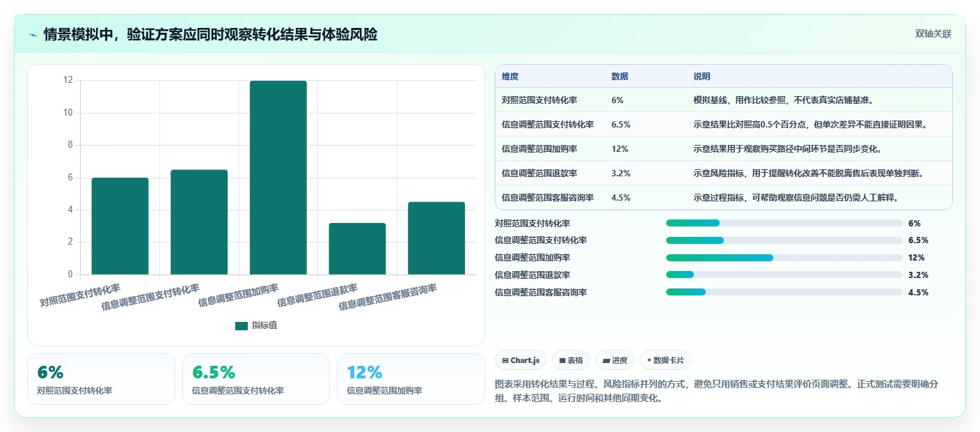Select table cell 信息调整范围客服咨询率
Viewport: 980px width, 432px height.
tap(548, 197)
